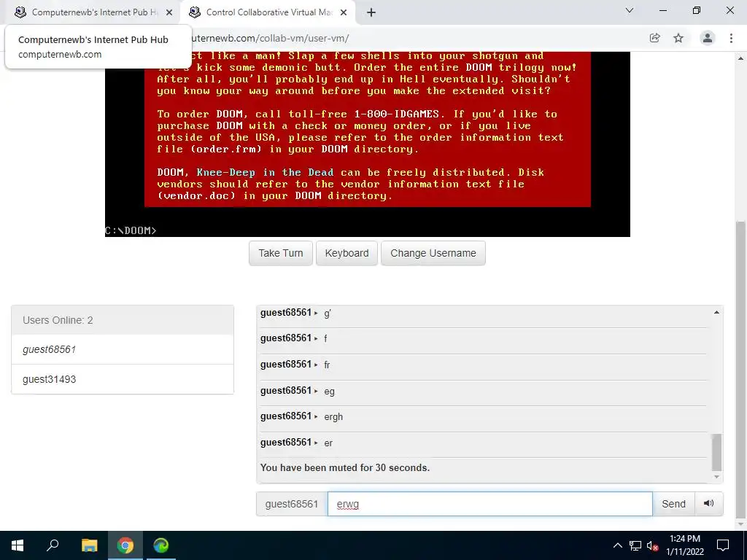The width and height of the screenshot is (747, 560).
Task: Click the 'Users Online: 2' header
Action: pos(123,320)
